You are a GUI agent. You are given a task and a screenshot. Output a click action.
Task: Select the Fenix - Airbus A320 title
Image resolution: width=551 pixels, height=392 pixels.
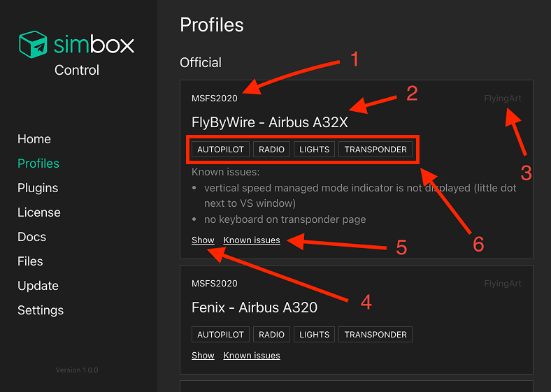click(x=255, y=307)
